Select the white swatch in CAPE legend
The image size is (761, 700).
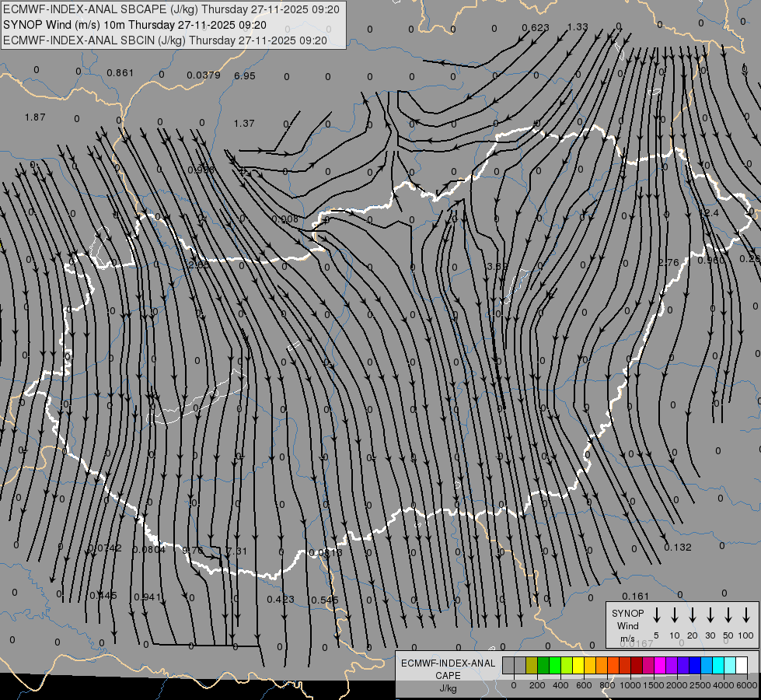pyautogui.click(x=741, y=666)
